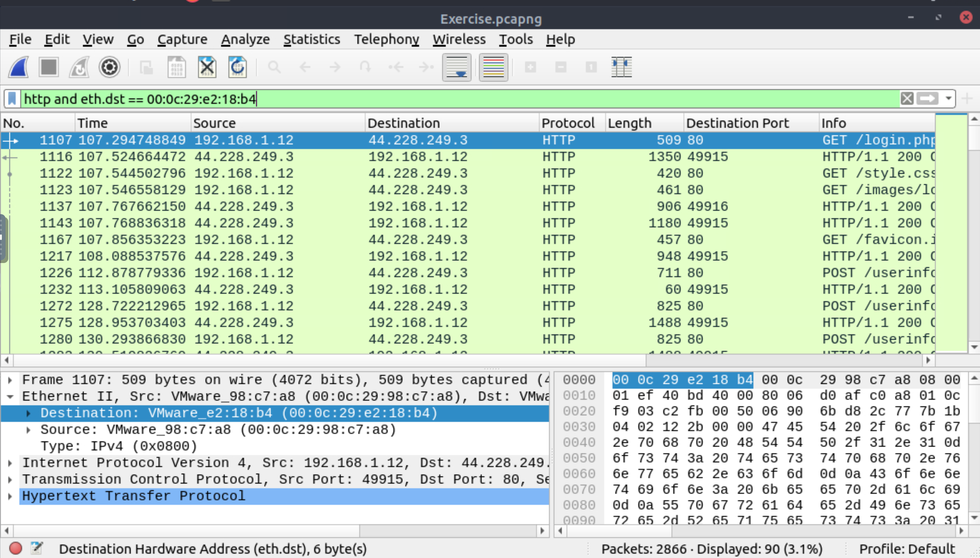Viewport: 980px width, 558px height.
Task: Sort by the Protocol column header
Action: click(572, 123)
